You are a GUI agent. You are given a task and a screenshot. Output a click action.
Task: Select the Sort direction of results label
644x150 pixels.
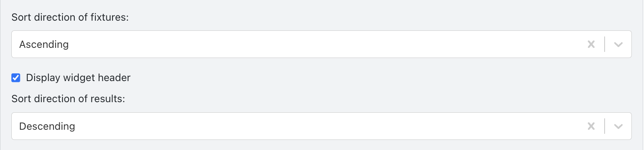point(68,99)
